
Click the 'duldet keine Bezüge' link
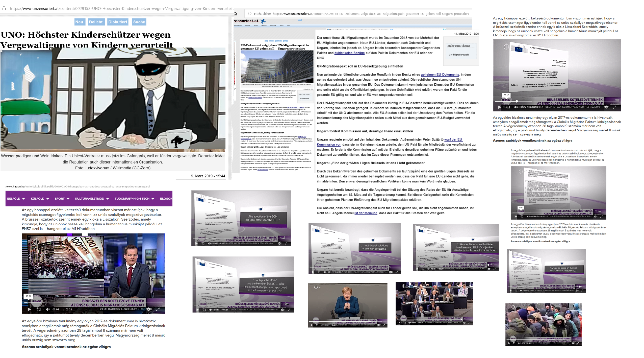coord(349,53)
